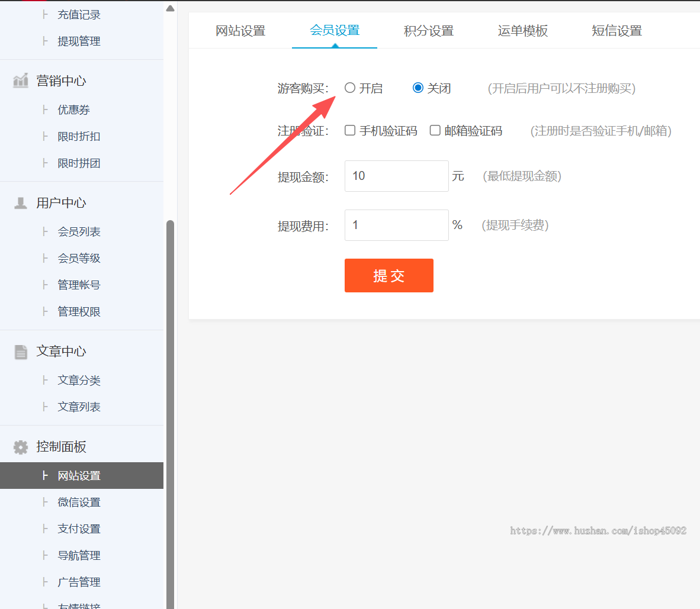Select the 关闭 radio for 游客购买
The height and width of the screenshot is (609, 700).
pos(418,88)
